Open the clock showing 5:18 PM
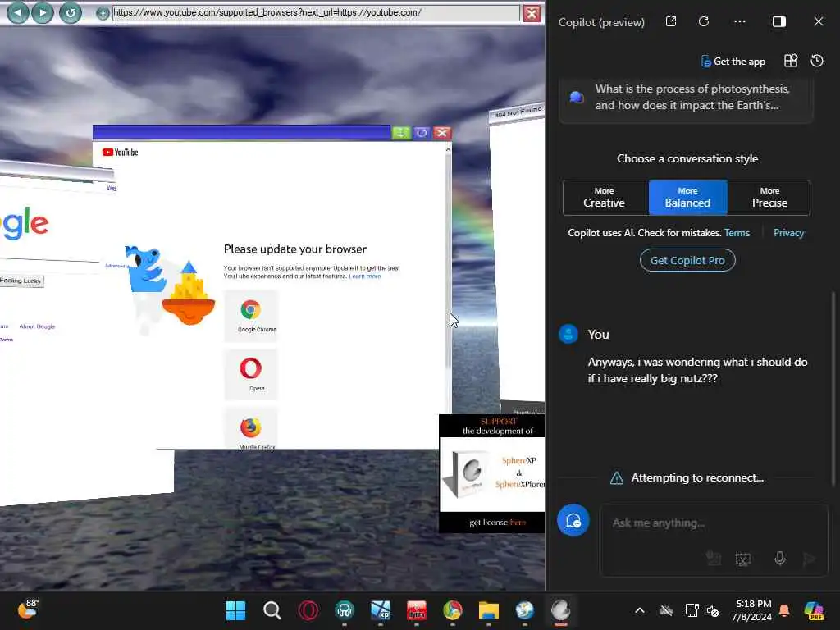840x630 pixels. 753,610
